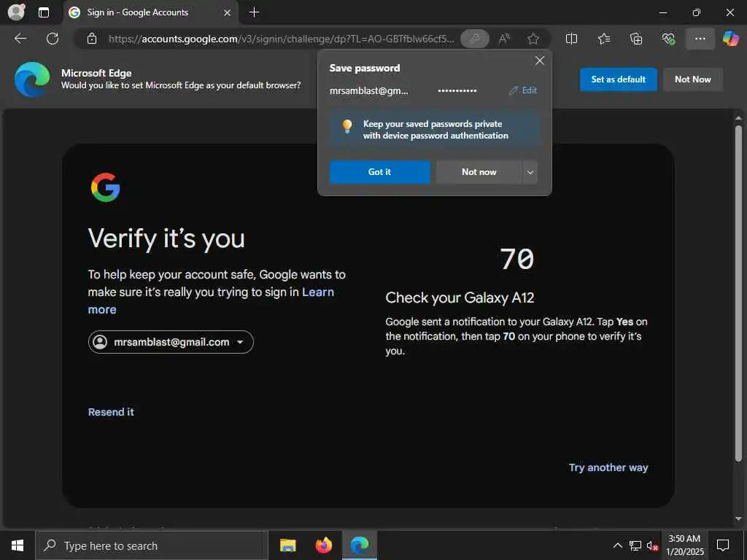Viewport: 747px width, 560px height.
Task: Click mrsamblast@gm... in Save password popup
Action: tap(368, 90)
